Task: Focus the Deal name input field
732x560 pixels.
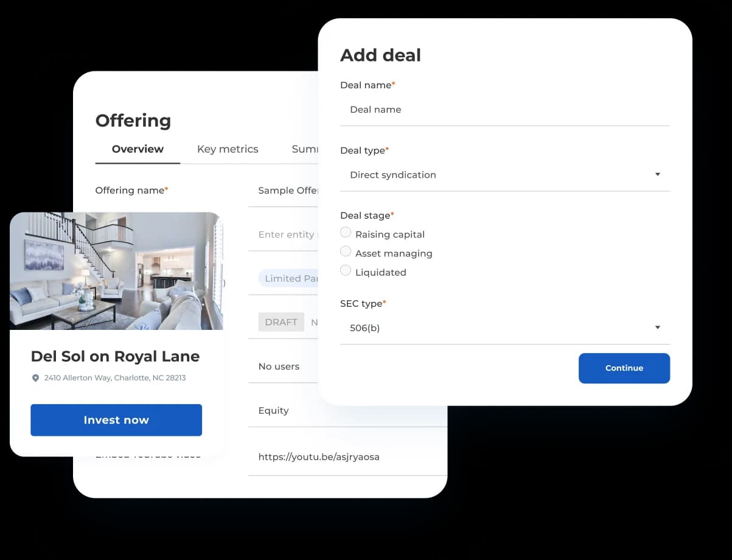Action: pos(505,110)
